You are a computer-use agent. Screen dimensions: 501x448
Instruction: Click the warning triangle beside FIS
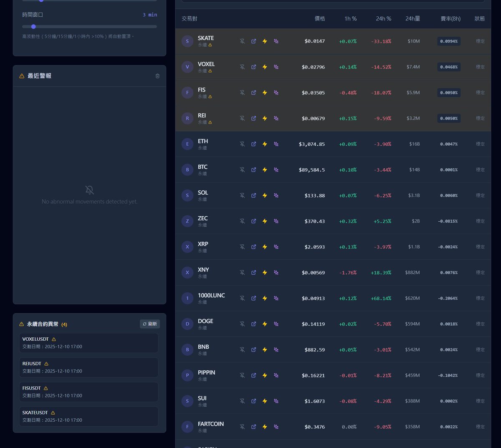coord(210,96)
